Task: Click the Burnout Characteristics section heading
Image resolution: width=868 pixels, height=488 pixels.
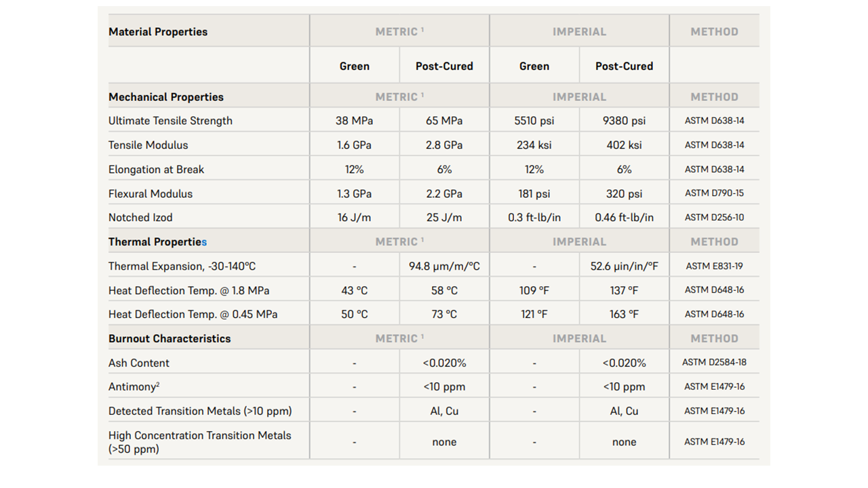Action: coord(170,338)
